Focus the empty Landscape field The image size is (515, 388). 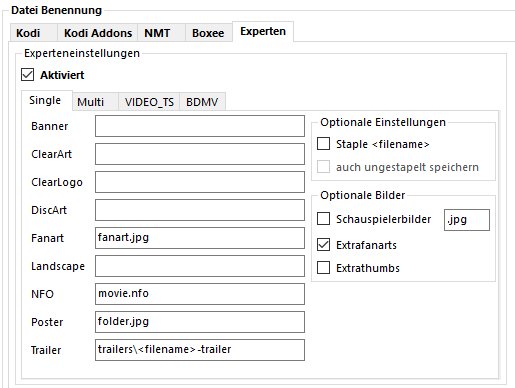point(200,266)
